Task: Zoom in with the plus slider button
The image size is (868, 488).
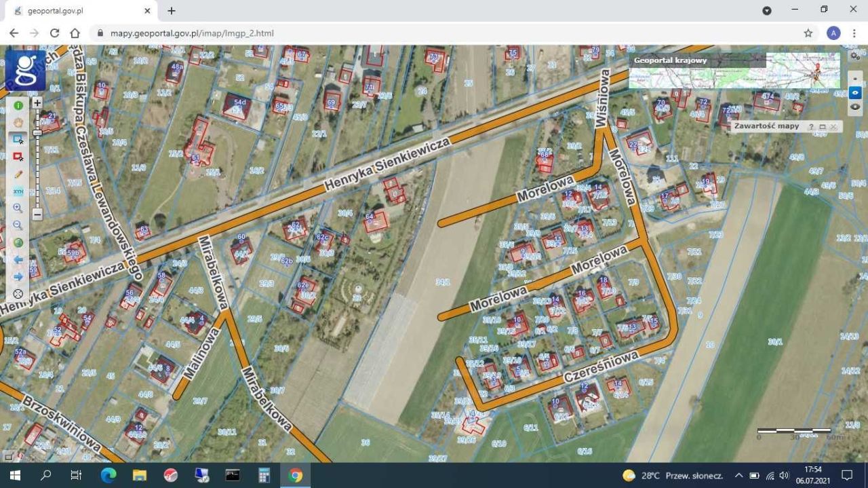Action: coord(37,103)
